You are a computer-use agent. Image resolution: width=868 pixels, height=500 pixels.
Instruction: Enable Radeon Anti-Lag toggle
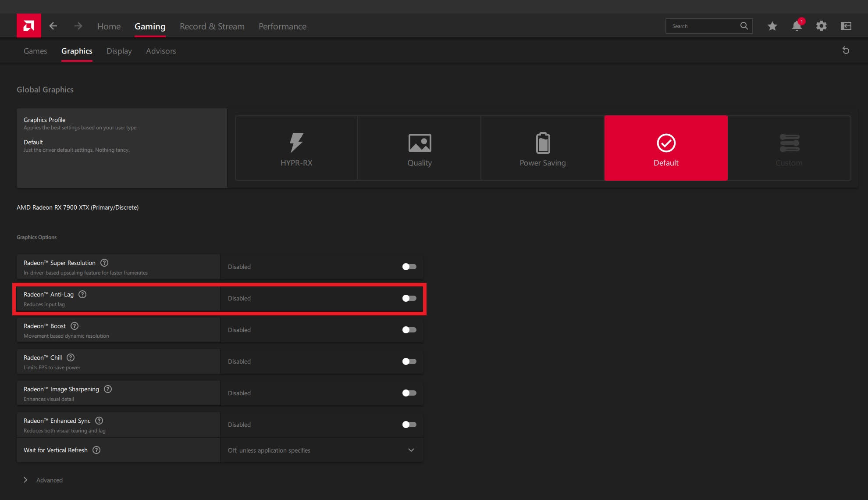click(409, 298)
